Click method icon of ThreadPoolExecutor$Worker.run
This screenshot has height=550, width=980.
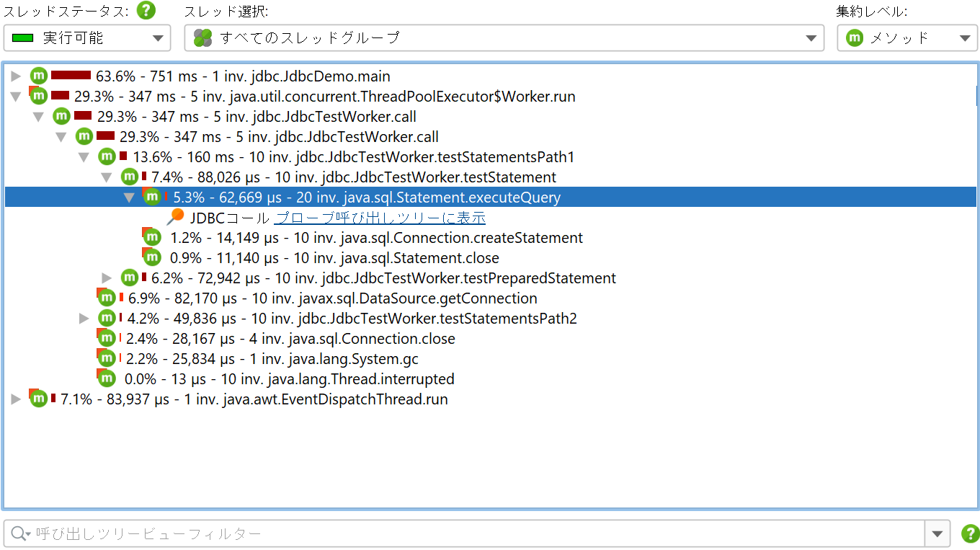click(38, 96)
